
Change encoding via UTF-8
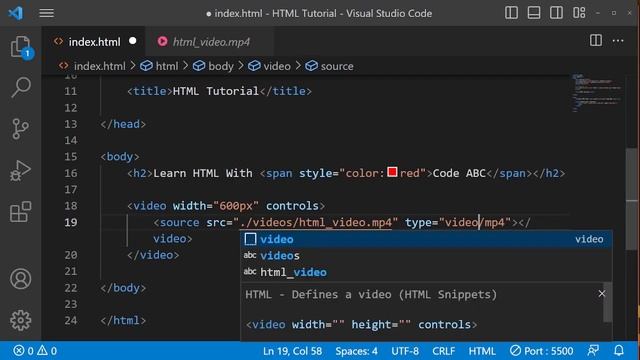(x=405, y=351)
